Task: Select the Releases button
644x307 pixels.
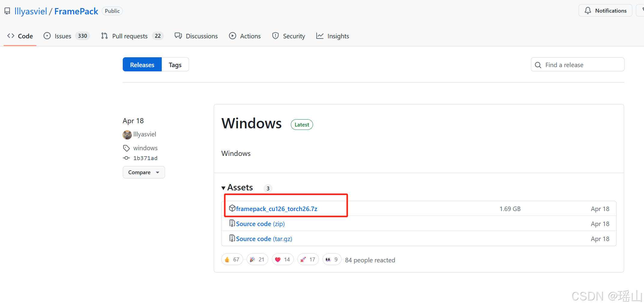Action: click(142, 64)
